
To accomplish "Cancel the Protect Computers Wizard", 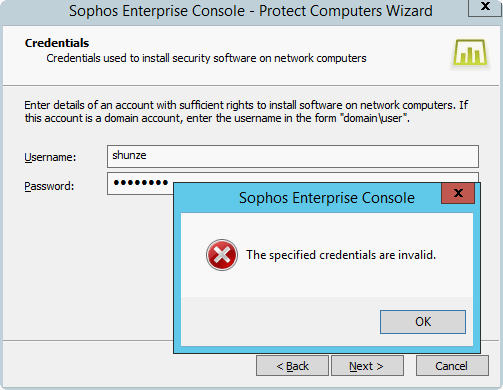I will click(x=452, y=366).
